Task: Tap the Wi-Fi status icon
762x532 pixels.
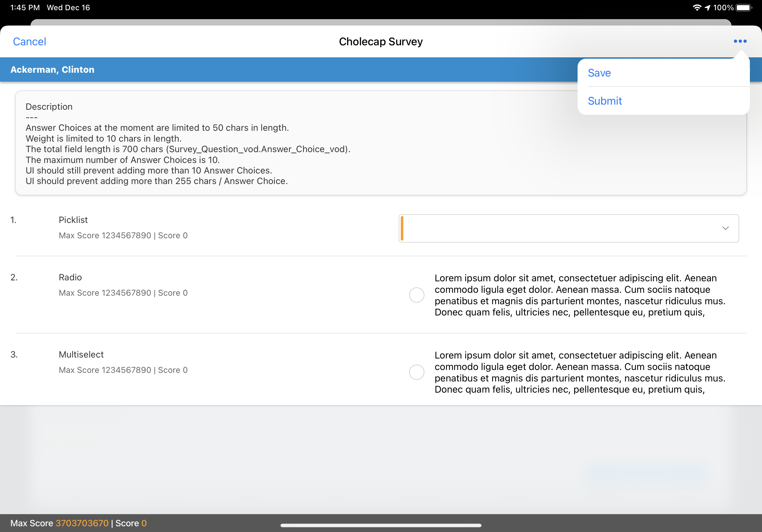Action: pos(697,8)
